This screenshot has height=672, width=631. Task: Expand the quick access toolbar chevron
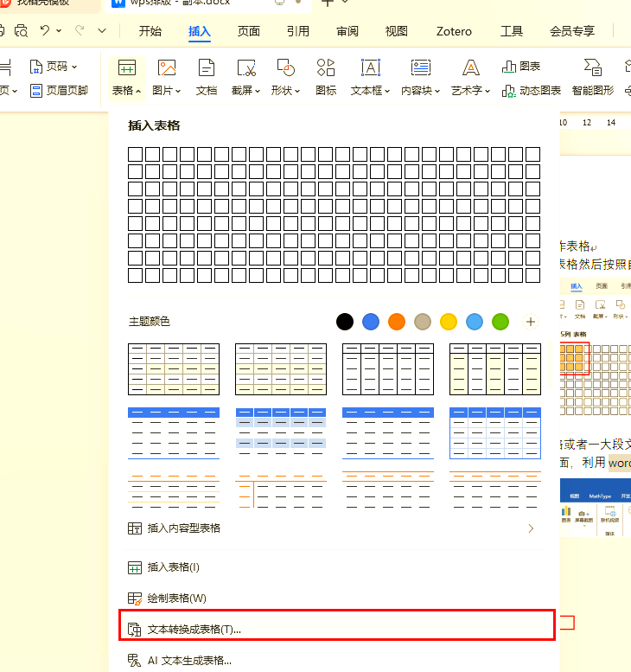pos(102,31)
